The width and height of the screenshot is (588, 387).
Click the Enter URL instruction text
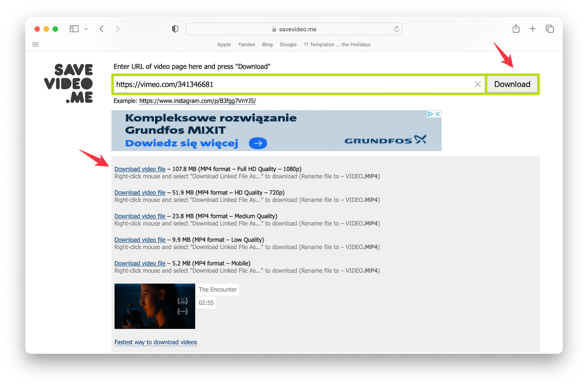click(x=192, y=67)
